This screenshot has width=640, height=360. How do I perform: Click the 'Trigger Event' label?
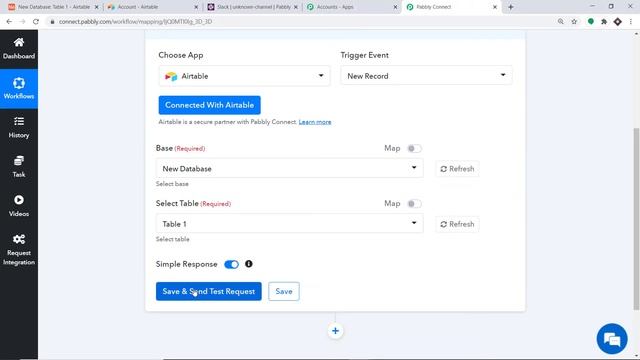click(x=364, y=55)
